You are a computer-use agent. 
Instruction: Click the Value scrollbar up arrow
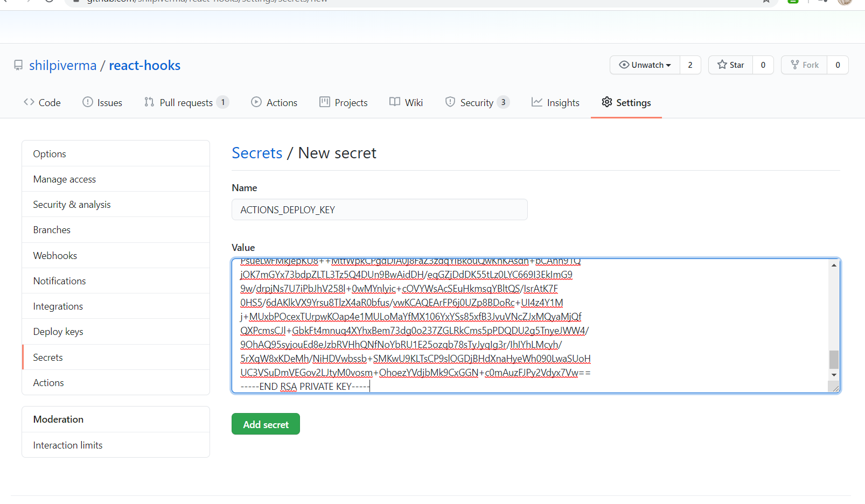834,265
